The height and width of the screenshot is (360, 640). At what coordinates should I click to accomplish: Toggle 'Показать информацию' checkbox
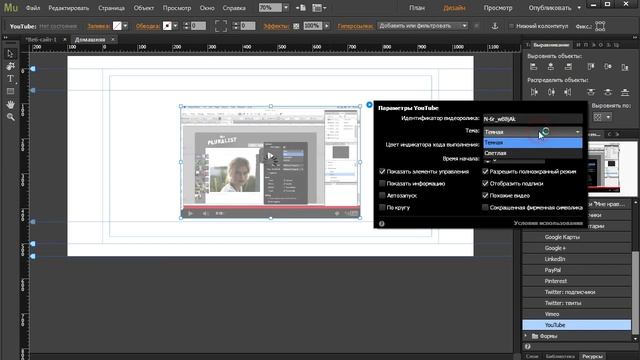click(x=382, y=183)
